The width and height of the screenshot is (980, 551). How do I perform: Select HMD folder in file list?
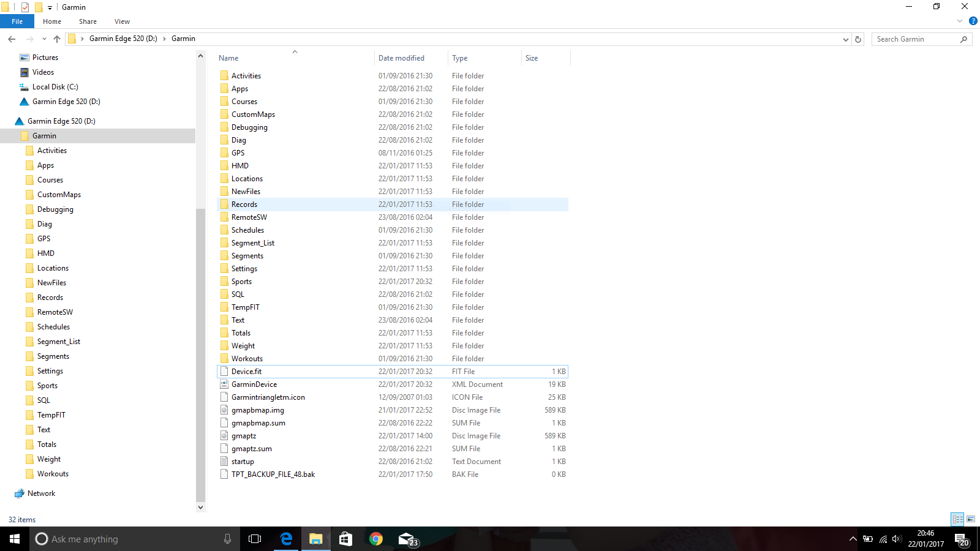click(240, 166)
